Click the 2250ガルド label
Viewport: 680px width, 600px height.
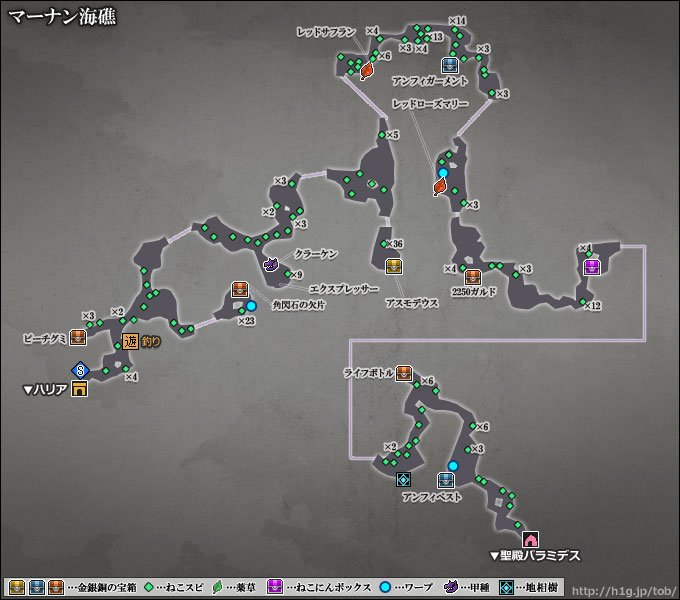coord(474,292)
